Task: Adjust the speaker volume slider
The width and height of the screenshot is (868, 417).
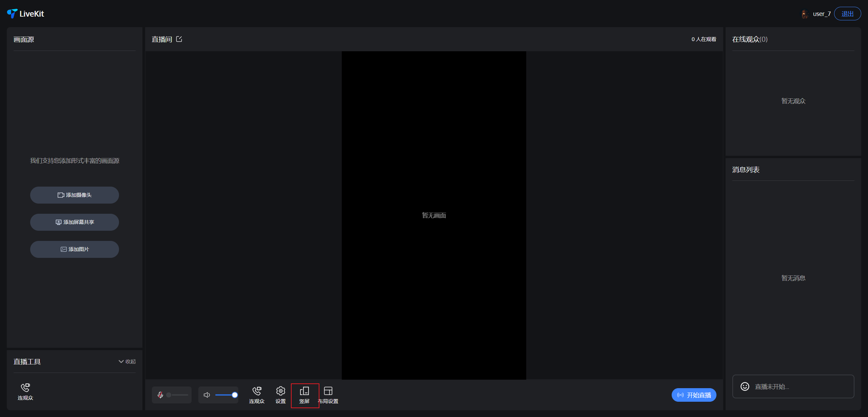Action: 226,395
